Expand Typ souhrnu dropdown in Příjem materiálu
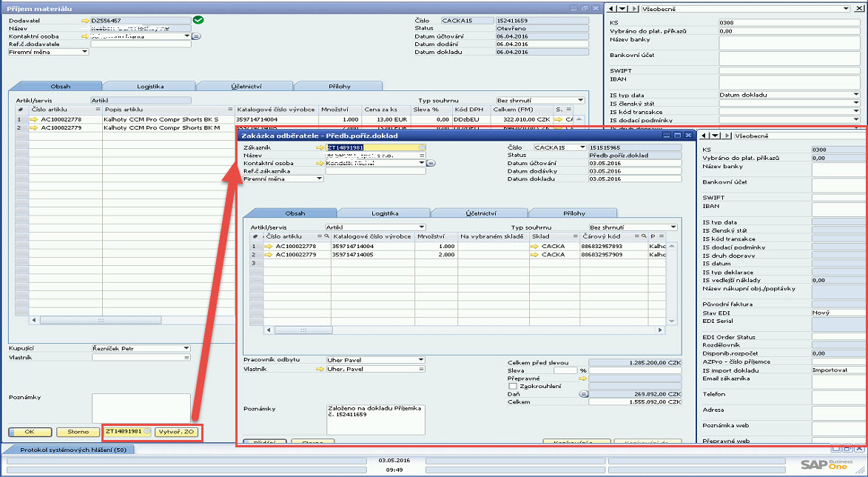The image size is (868, 477). click(580, 101)
